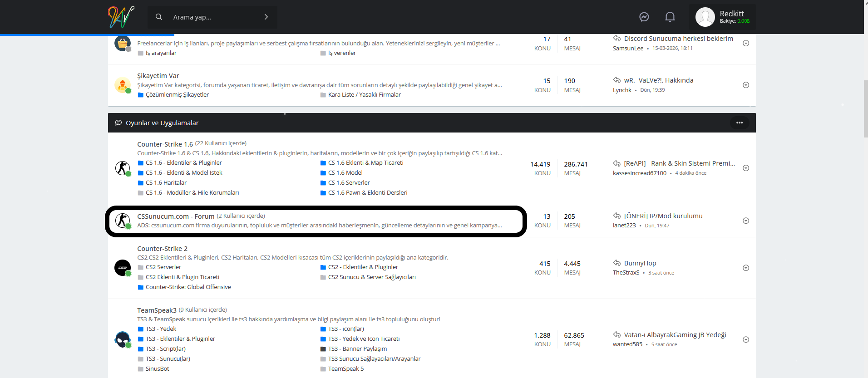Image resolution: width=868 pixels, height=378 pixels.
Task: Expand the Şikayetim Var row dropdown arrow
Action: coord(746,85)
